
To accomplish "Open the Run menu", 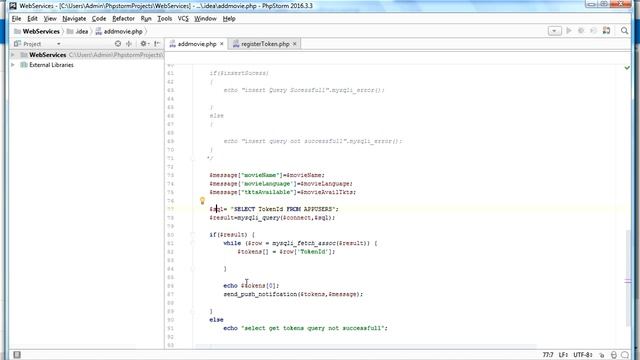I will tap(146, 19).
